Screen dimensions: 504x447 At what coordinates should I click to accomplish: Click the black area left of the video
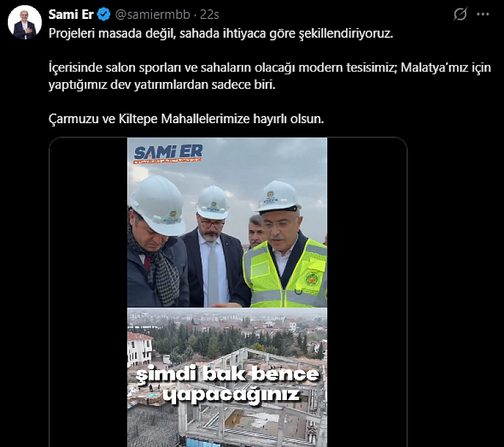[89, 292]
